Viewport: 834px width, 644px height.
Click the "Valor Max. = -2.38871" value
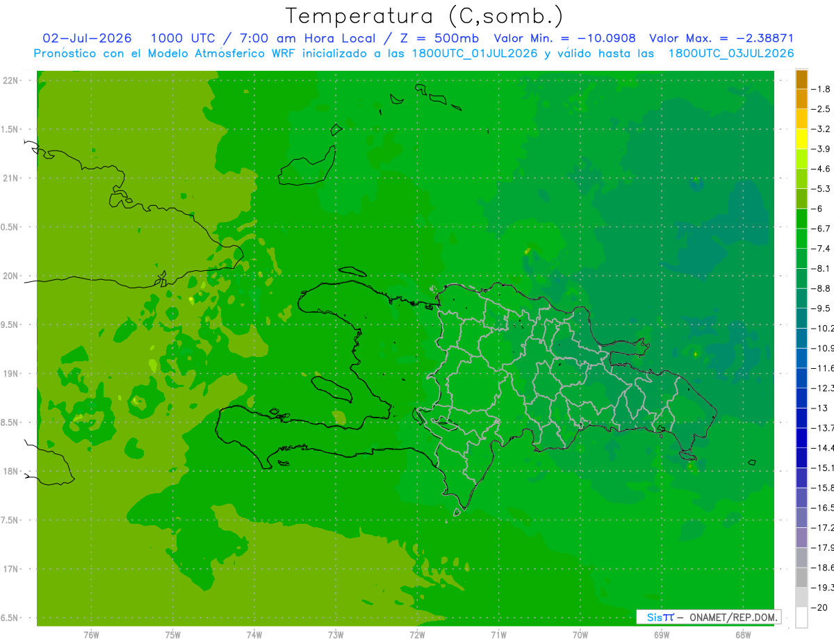(721, 39)
